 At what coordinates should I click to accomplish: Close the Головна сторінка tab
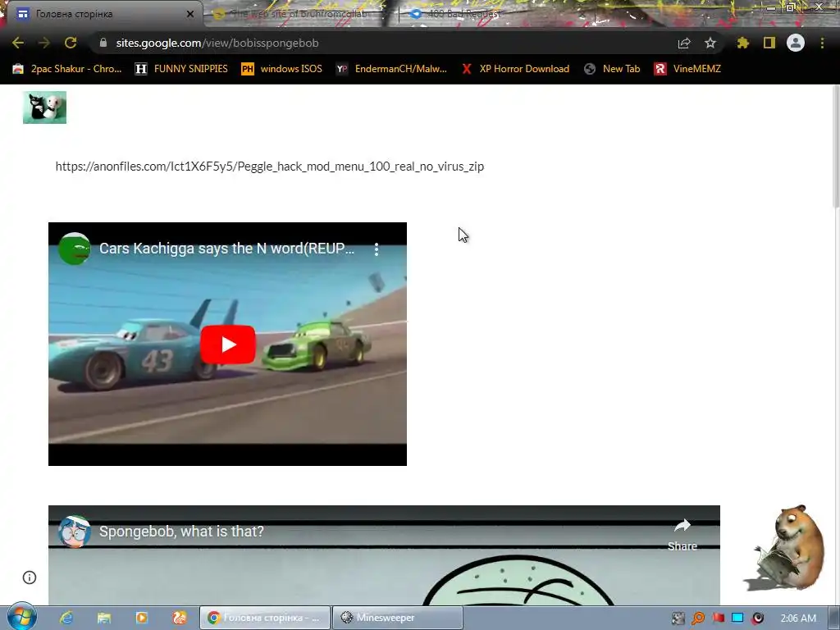pyautogui.click(x=190, y=14)
